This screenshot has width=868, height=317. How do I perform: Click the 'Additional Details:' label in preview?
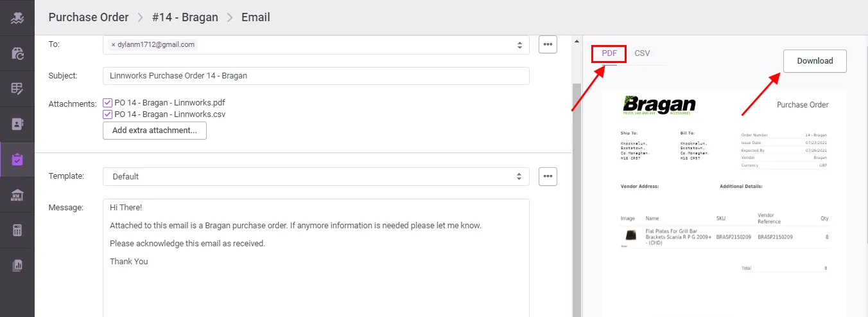tap(741, 186)
